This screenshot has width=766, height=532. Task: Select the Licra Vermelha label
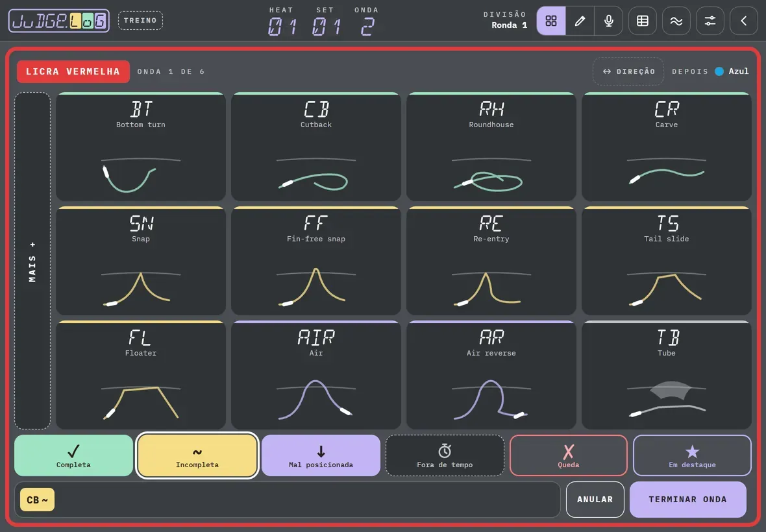[73, 71]
